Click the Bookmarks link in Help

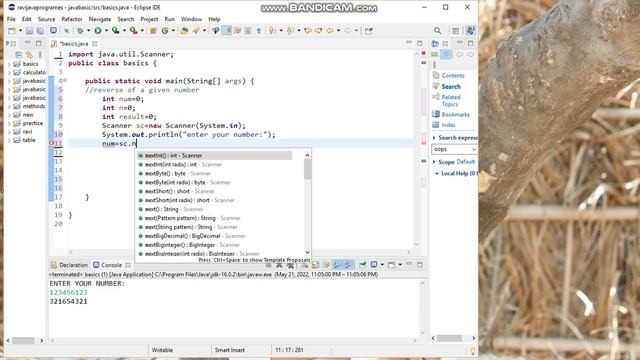456,115
